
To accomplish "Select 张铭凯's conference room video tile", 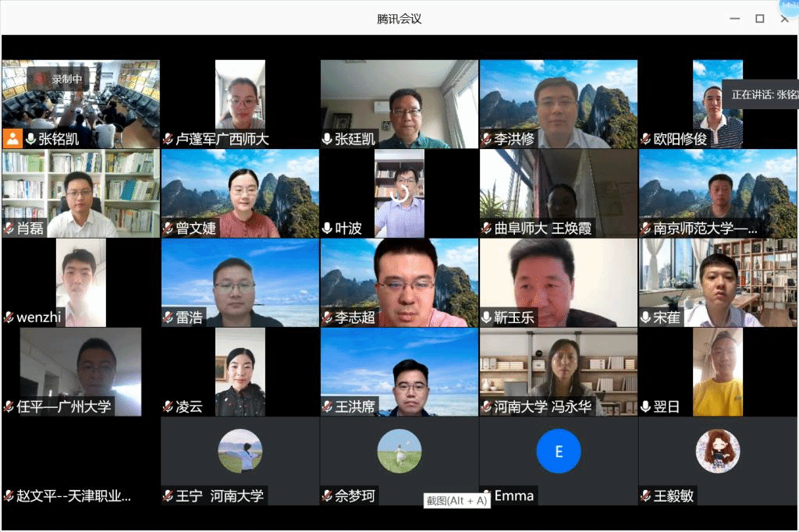I will (x=80, y=104).
